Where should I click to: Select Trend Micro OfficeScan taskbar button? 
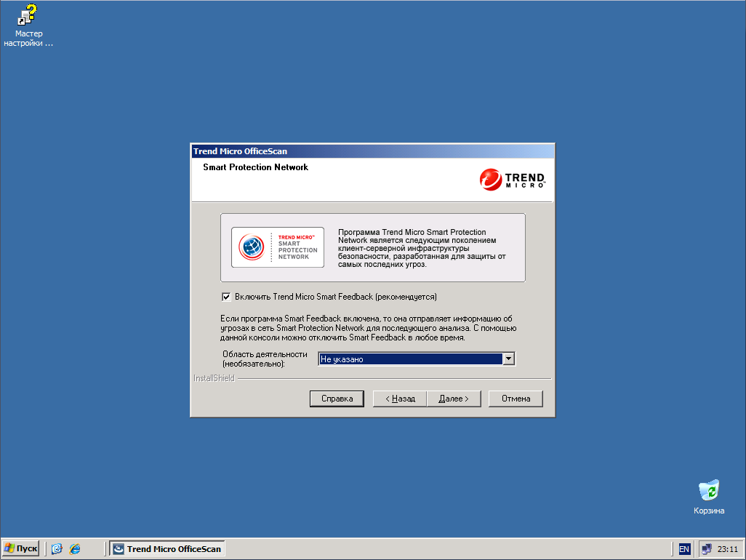click(167, 548)
